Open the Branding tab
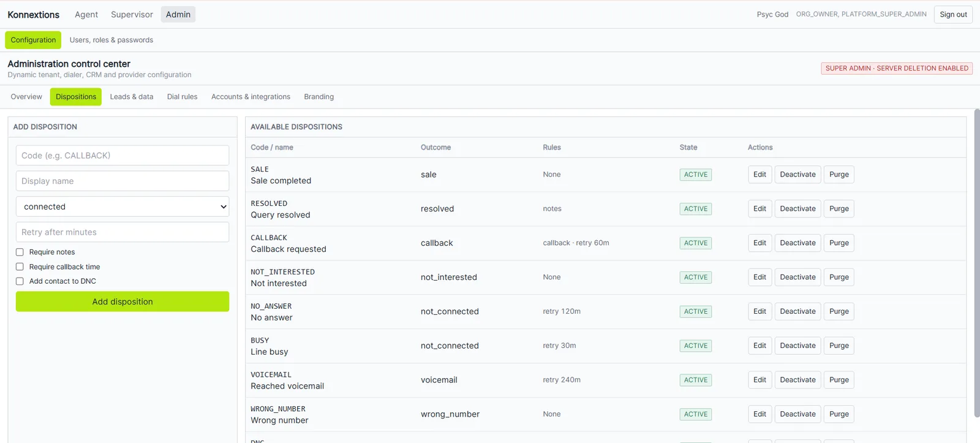The height and width of the screenshot is (443, 980). (x=319, y=97)
